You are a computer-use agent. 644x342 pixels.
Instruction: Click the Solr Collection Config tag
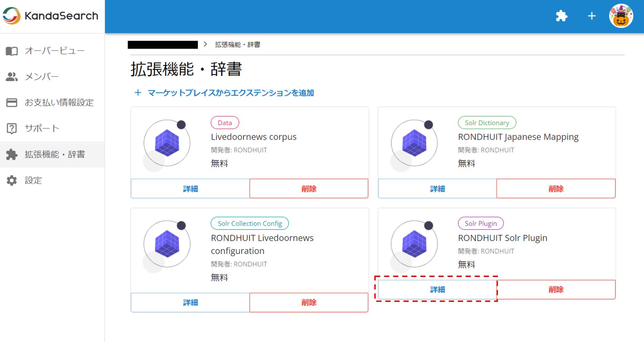tap(250, 223)
